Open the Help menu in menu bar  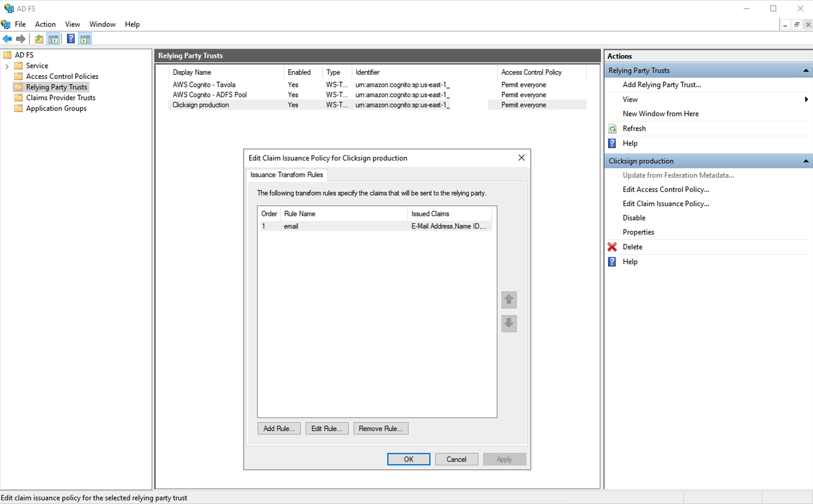(132, 24)
